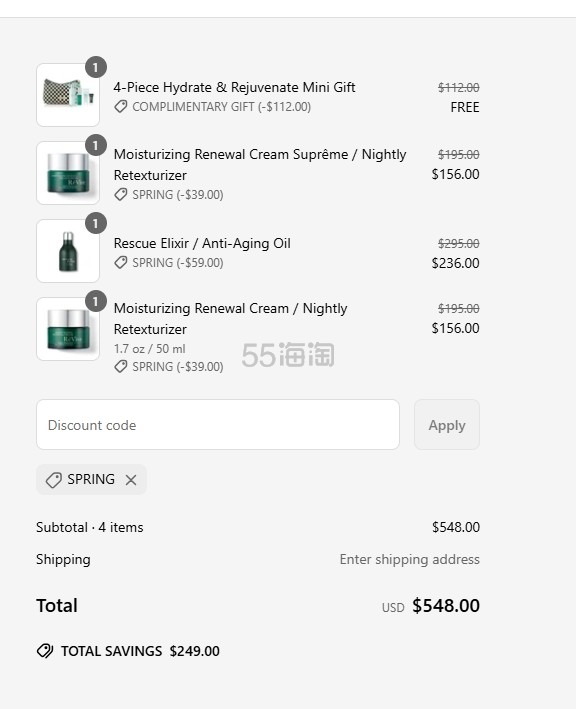576x709 pixels.
Task: Open the Renewal Cream Suprême thumbnail
Action: (x=68, y=173)
